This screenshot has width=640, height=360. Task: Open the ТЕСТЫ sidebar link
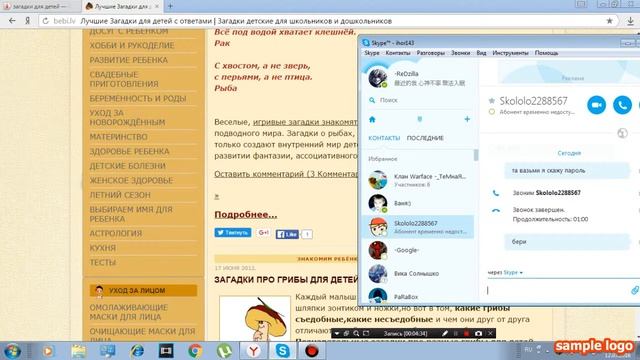102,262
